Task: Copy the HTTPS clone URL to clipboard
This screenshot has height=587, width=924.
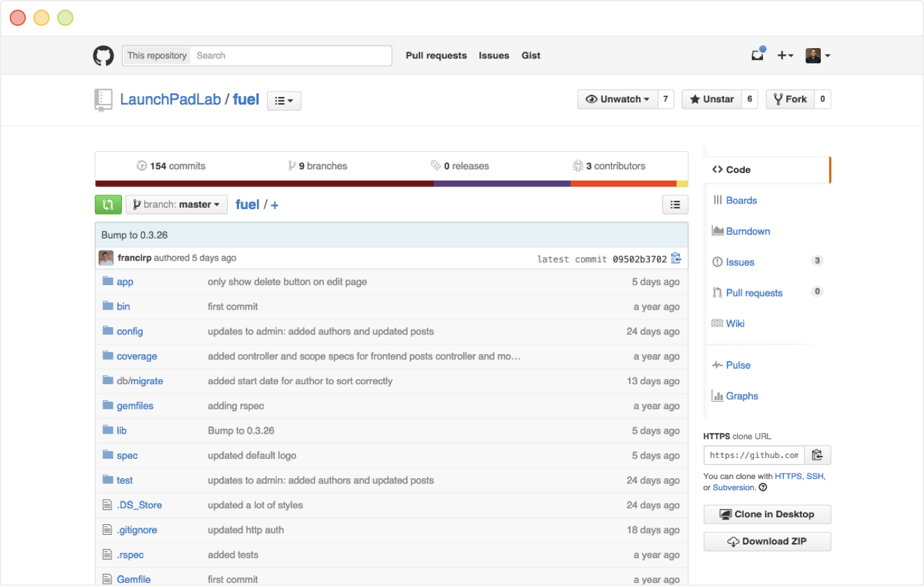Action: tap(817, 455)
